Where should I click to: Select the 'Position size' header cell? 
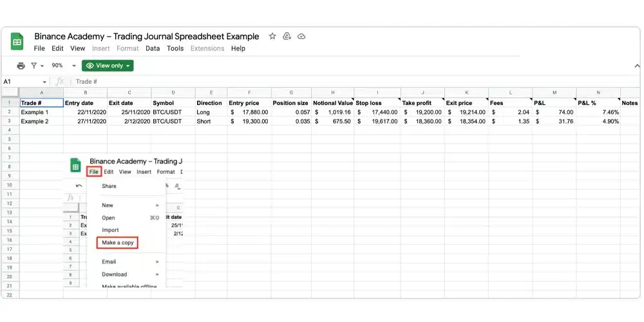(x=291, y=103)
